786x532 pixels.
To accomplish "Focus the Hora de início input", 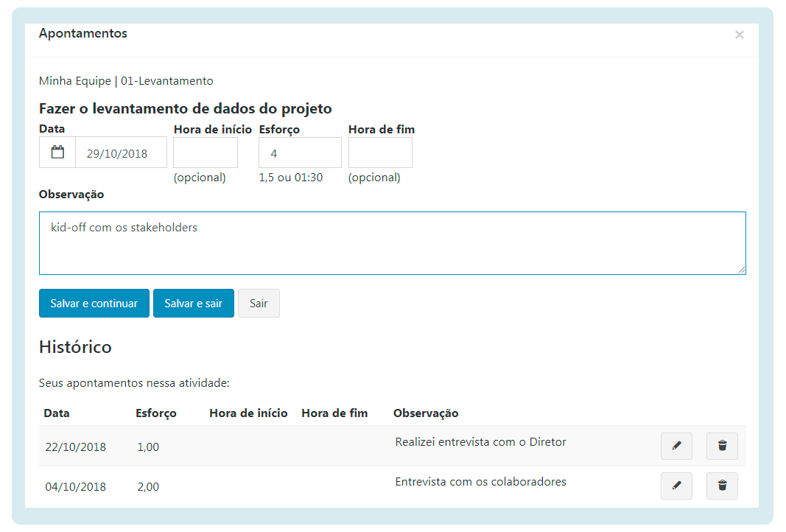I will (206, 153).
